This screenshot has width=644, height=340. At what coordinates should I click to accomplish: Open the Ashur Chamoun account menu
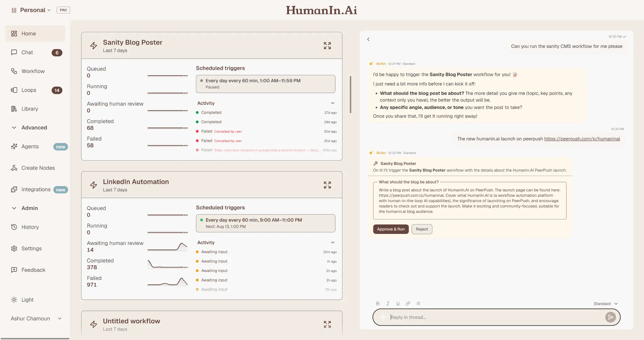36,319
